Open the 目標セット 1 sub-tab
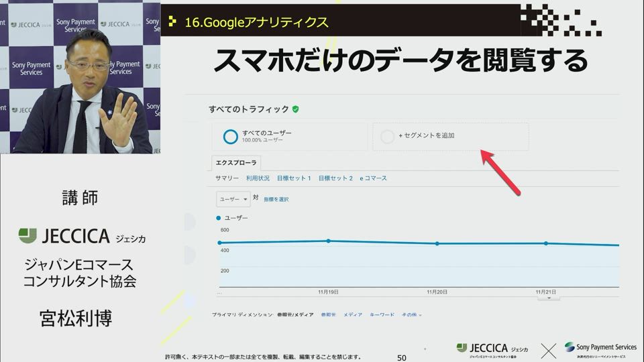 click(294, 178)
